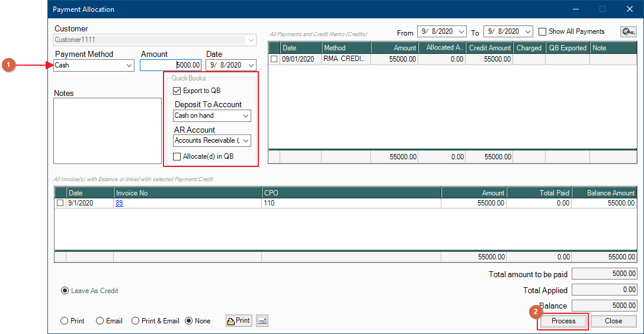Select the RMA credit row checkbox

tap(274, 59)
